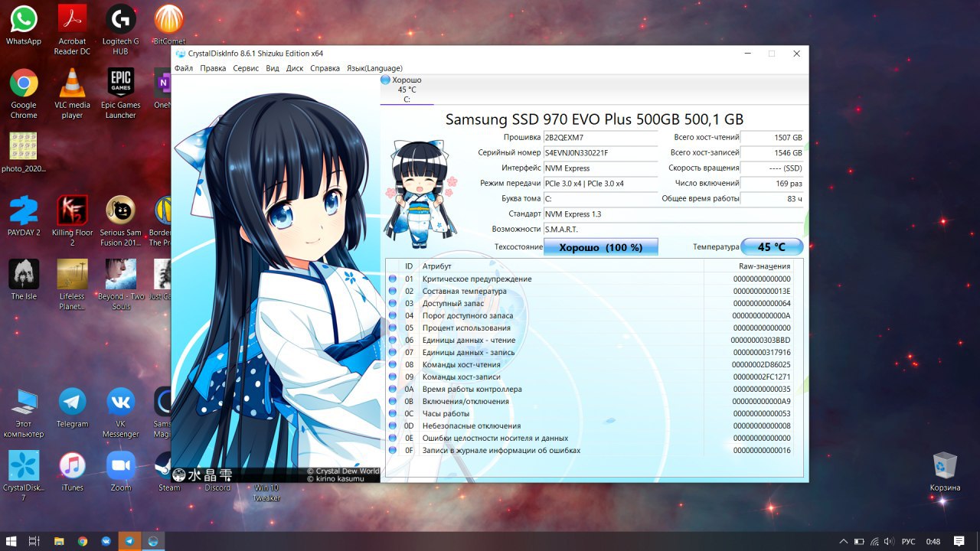Launch Acrobat Reader DC shortcut
Screen dimensions: 980x551
(x=72, y=29)
